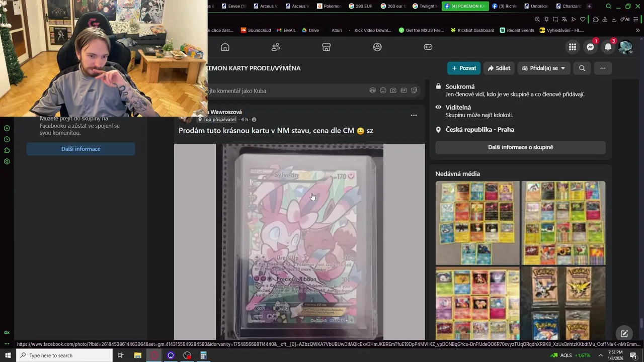This screenshot has width=644, height=362.
Task: Open the browser AI assistant icon
Action: point(624,19)
